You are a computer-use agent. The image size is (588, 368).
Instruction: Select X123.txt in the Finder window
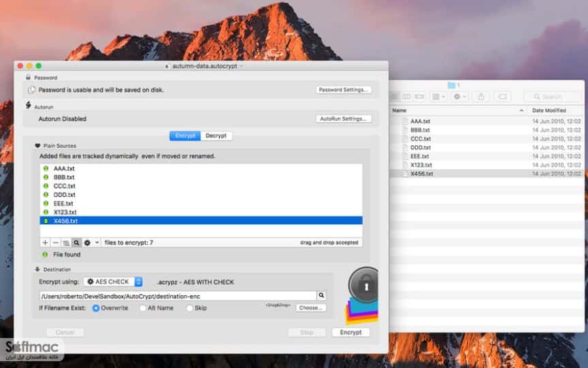(x=487, y=165)
